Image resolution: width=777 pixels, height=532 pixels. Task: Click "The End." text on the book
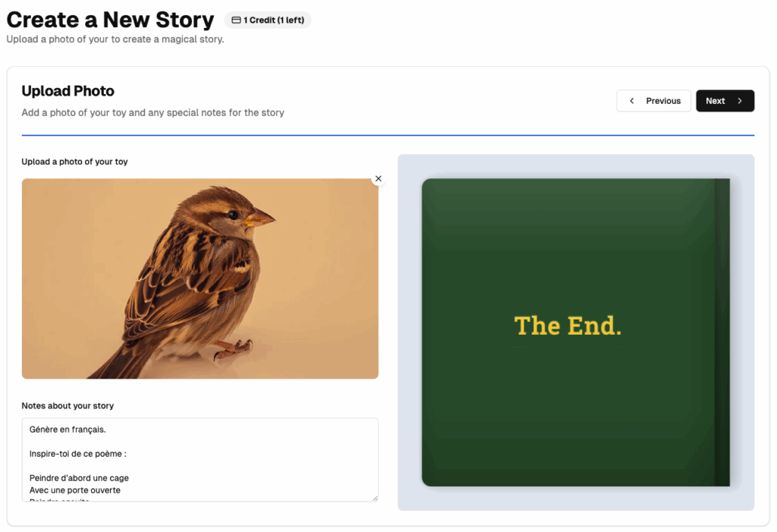click(x=568, y=326)
